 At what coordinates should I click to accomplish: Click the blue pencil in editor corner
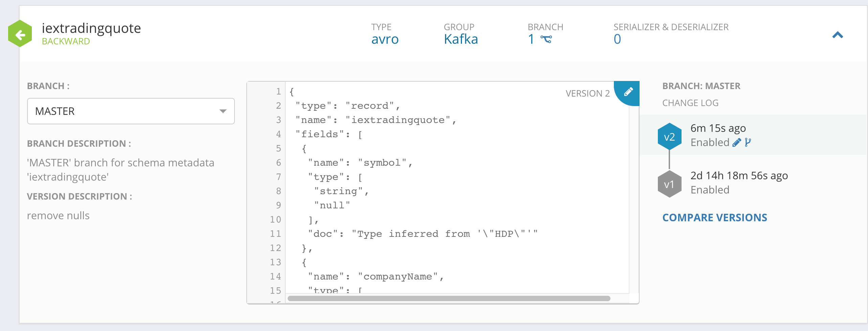628,92
